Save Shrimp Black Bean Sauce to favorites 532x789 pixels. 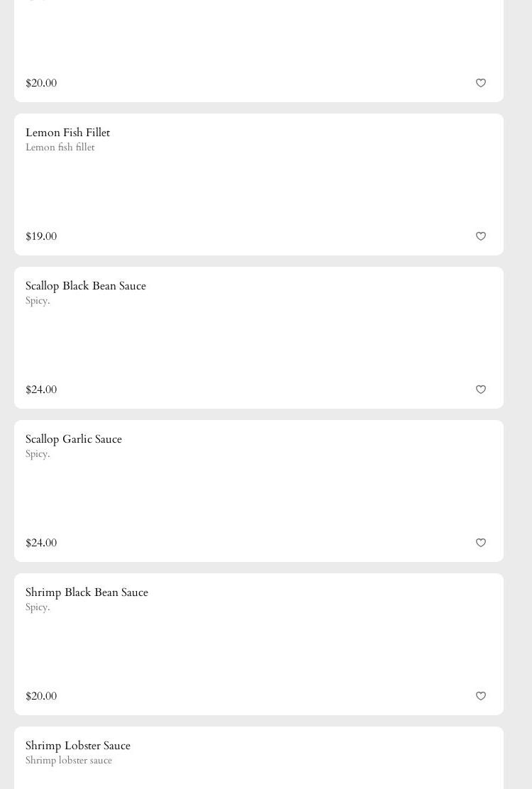pyautogui.click(x=481, y=696)
